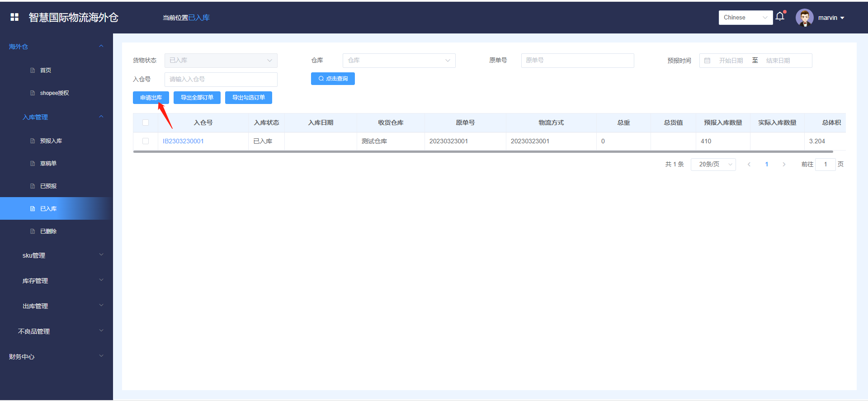Click the grid menu icon beside the title
Screen dimensions: 868x401
tap(14, 17)
